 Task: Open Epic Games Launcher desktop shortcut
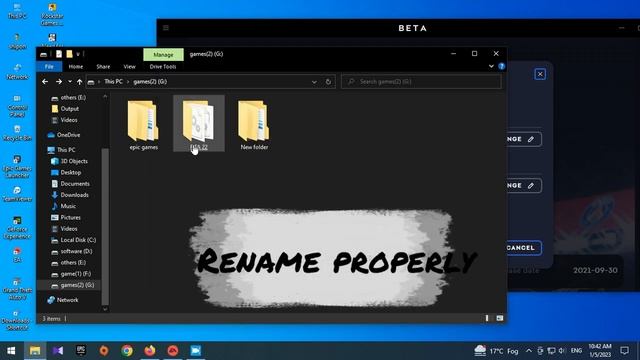17,167
